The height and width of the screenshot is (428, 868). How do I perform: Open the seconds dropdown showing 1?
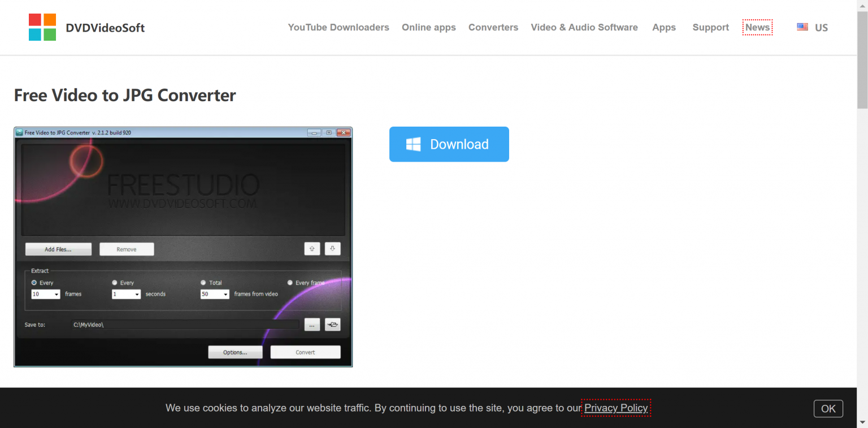(126, 295)
